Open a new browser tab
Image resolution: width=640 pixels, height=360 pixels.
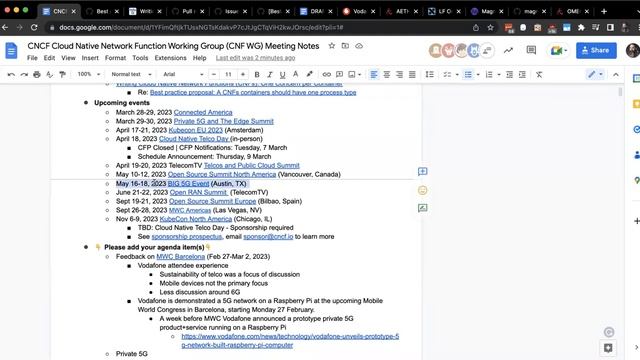(x=604, y=11)
